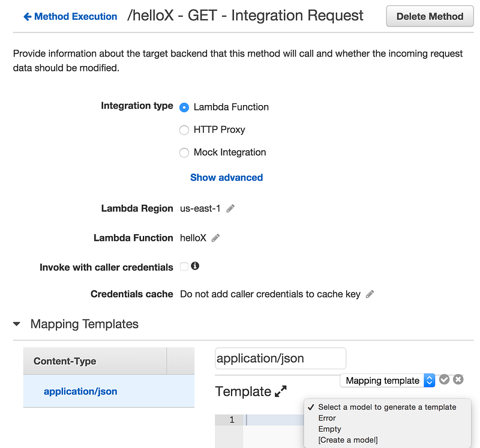This screenshot has height=448, width=480.
Task: Cancel mapping template with X icon
Action: [458, 380]
